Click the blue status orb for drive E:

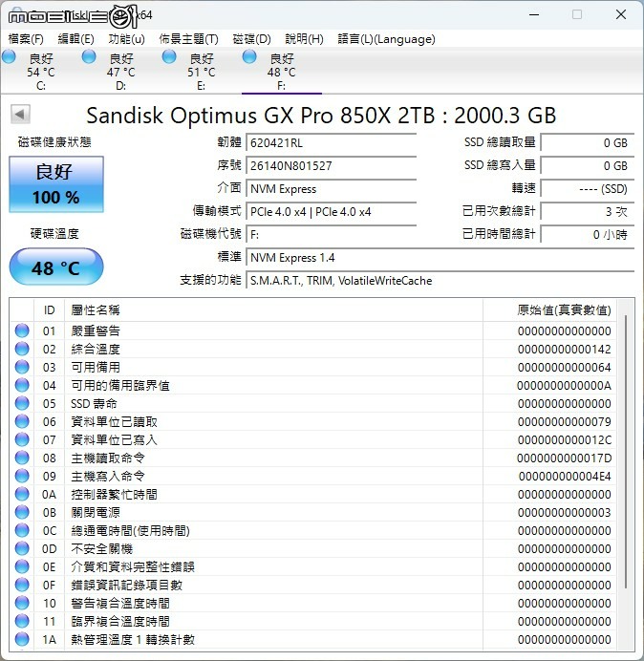click(x=169, y=56)
